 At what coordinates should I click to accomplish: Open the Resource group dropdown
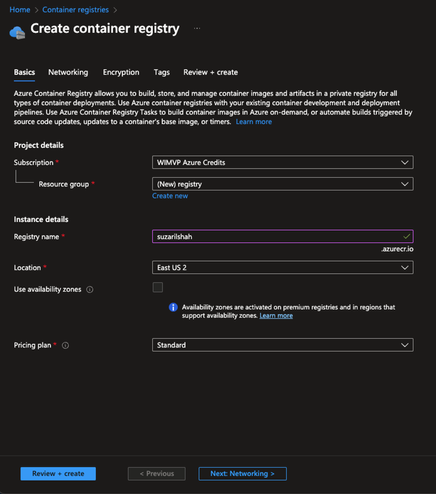[x=283, y=184]
